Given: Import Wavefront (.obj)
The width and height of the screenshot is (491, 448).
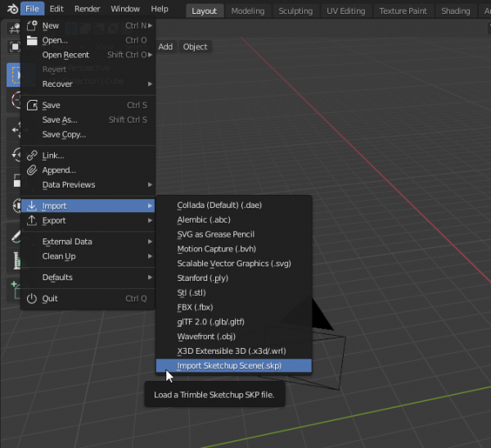Looking at the screenshot, I should 234,337.
